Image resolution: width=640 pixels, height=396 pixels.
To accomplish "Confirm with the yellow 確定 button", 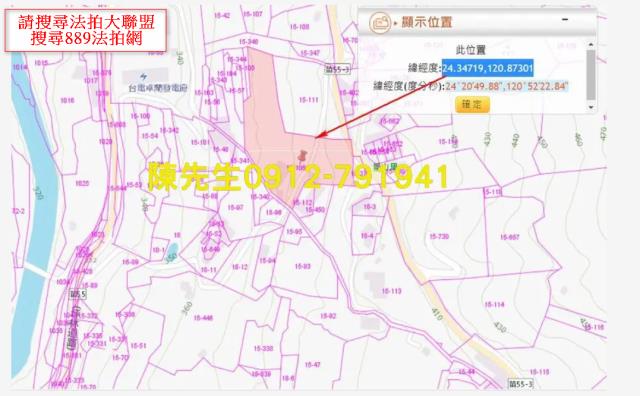I will coord(472,105).
